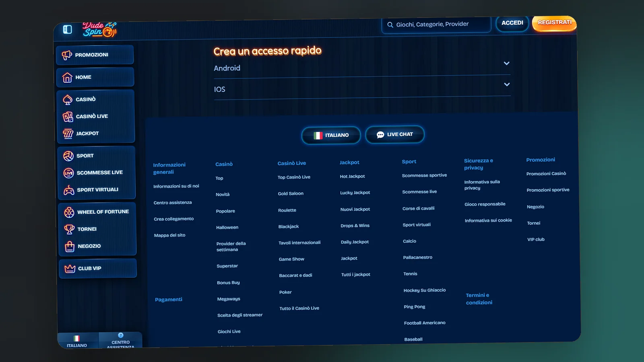Select Scommesse Live in sidebar menu
The width and height of the screenshot is (644, 362).
[100, 173]
